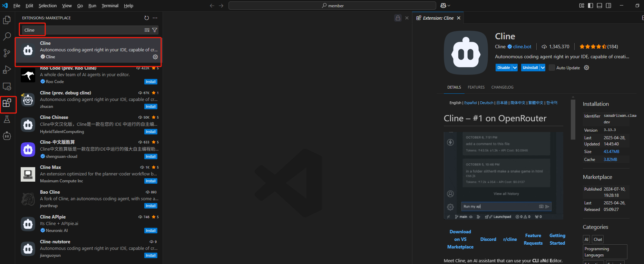Image resolution: width=644 pixels, height=264 pixels.
Task: Click the member command center search box
Action: click(x=332, y=6)
